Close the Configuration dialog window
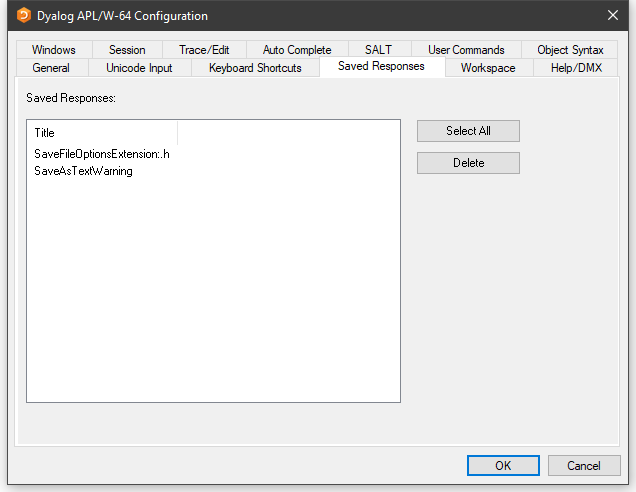The width and height of the screenshot is (636, 492). 612,15
